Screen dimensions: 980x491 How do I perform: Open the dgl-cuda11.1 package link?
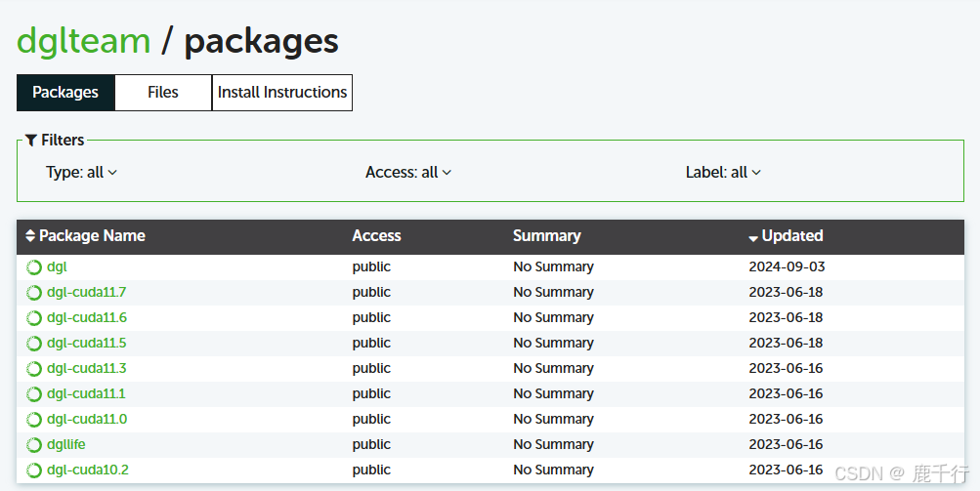click(86, 394)
